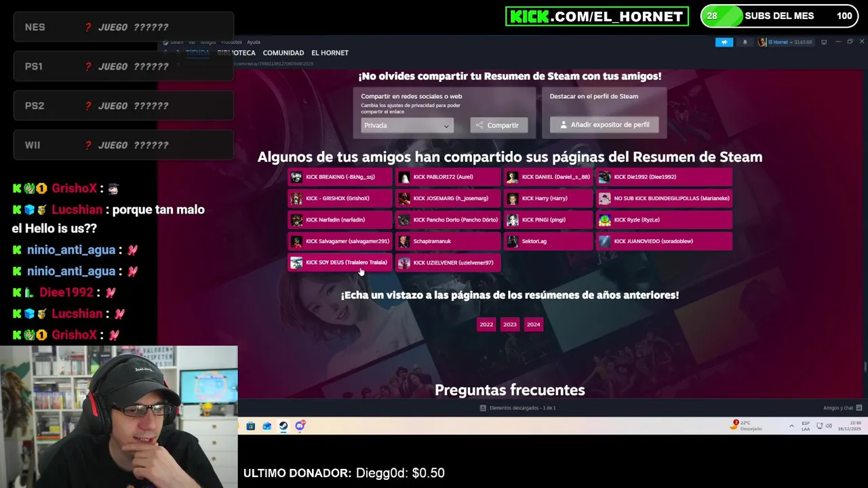Click Outlook icon in taskbar
Image resolution: width=868 pixels, height=488 pixels.
(x=267, y=426)
